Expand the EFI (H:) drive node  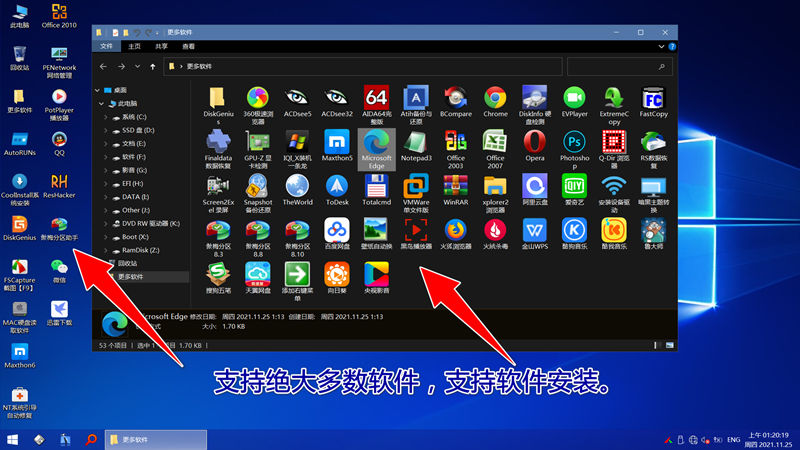coord(106,184)
